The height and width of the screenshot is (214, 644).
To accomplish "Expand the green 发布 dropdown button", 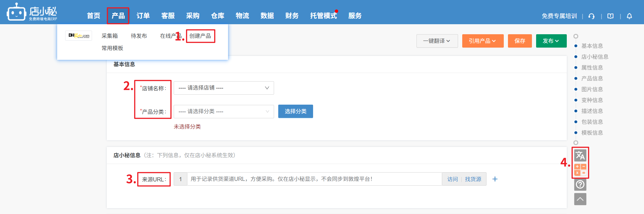I will click(x=551, y=41).
